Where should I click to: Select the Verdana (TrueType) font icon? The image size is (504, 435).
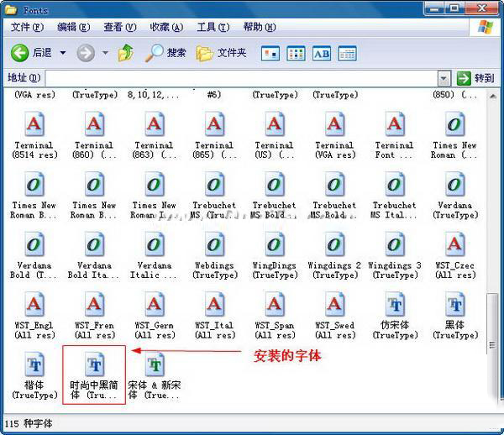coord(454,184)
